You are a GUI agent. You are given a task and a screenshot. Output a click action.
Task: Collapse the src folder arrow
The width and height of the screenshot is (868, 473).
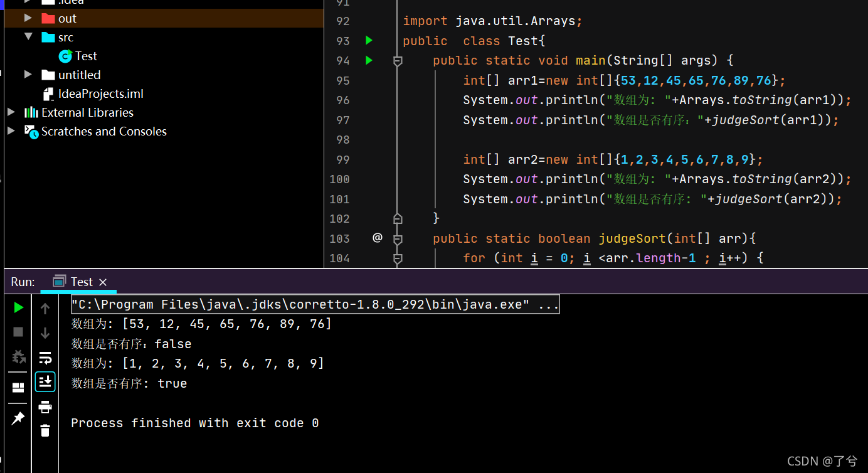click(x=28, y=37)
